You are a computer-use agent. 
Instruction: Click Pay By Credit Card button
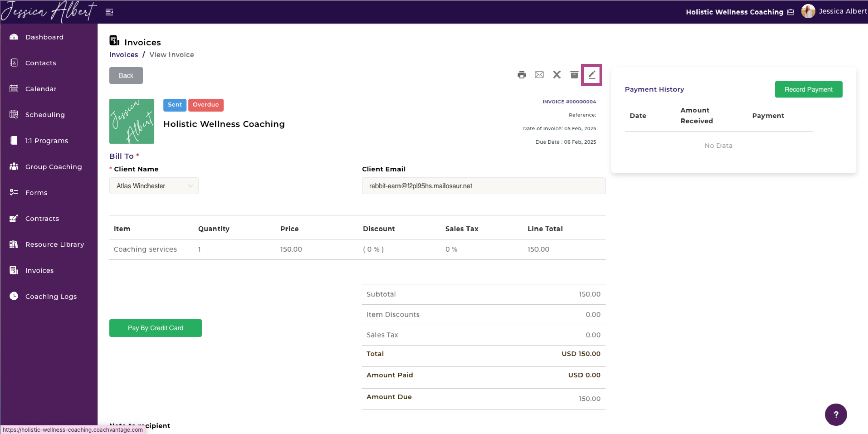(x=155, y=328)
